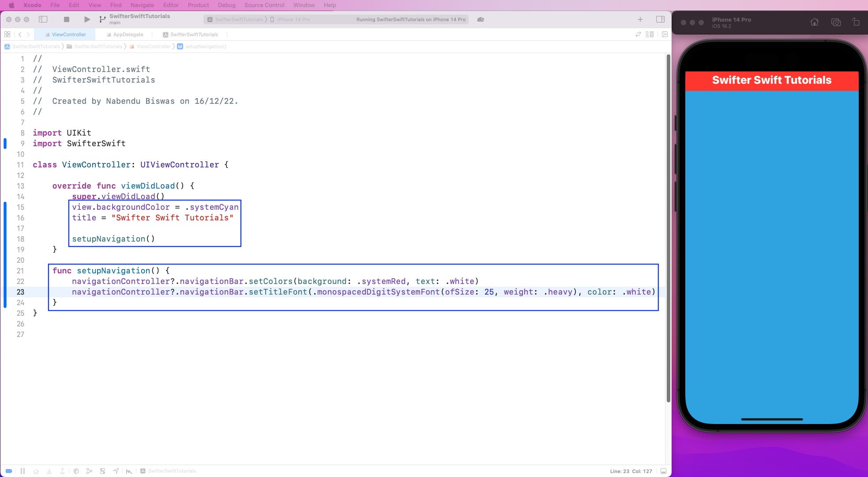868x477 pixels.
Task: Switch to the AppDelegate tab
Action: point(128,34)
